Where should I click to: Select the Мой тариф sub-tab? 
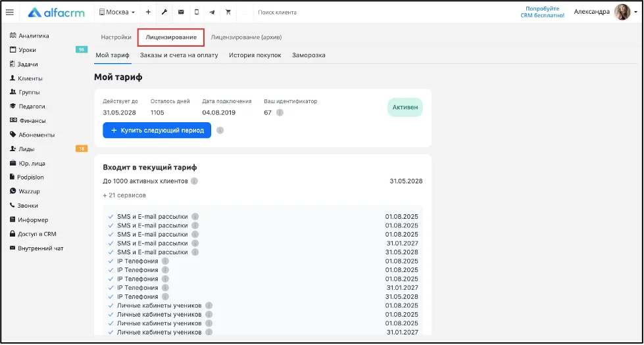[112, 55]
